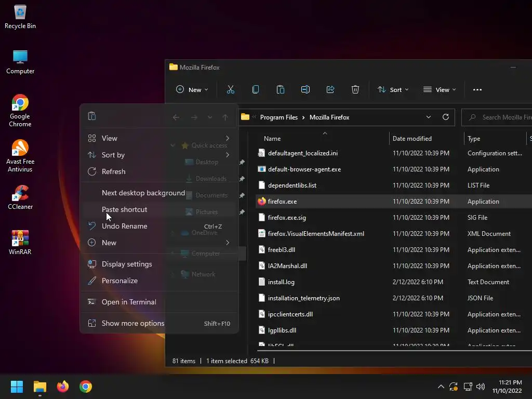Sort by the Date modified column header
The height and width of the screenshot is (399, 532).
412,138
